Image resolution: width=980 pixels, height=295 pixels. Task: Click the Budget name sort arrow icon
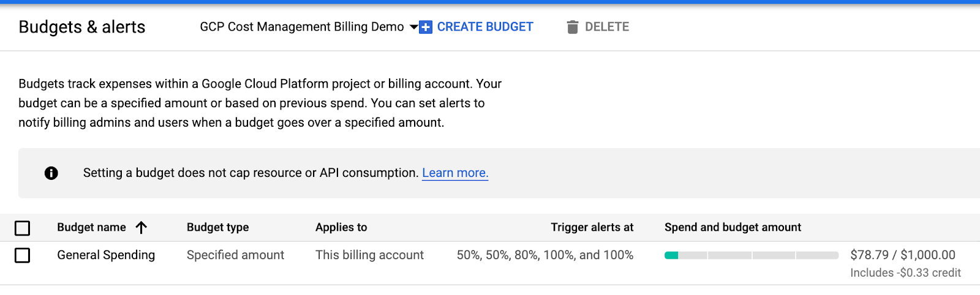(x=141, y=228)
